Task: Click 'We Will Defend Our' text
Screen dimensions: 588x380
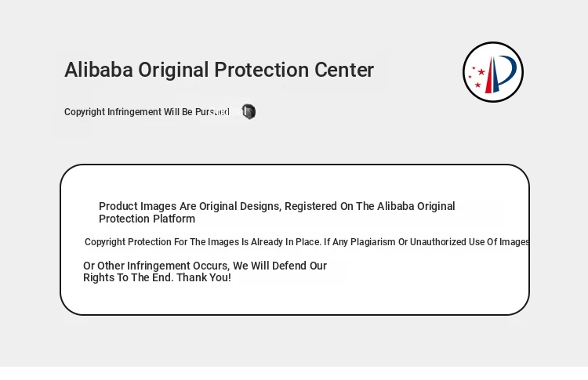Action: tap(280, 266)
